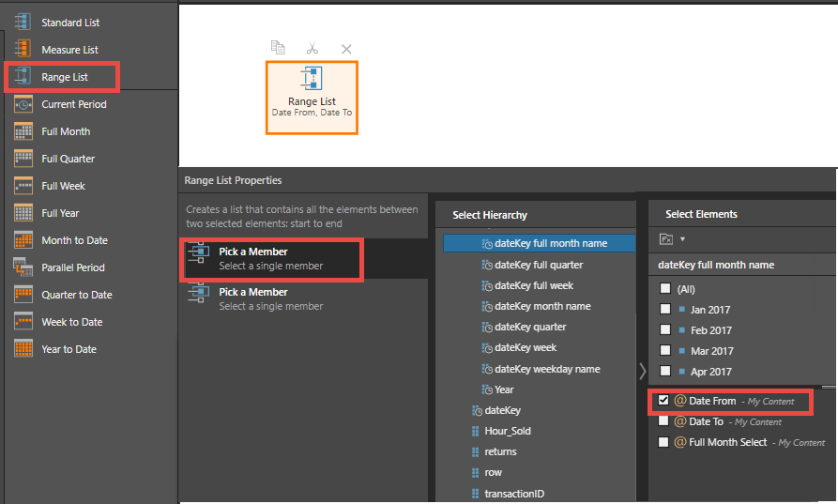Check the Date To checkbox
The image size is (838, 504).
(x=663, y=421)
